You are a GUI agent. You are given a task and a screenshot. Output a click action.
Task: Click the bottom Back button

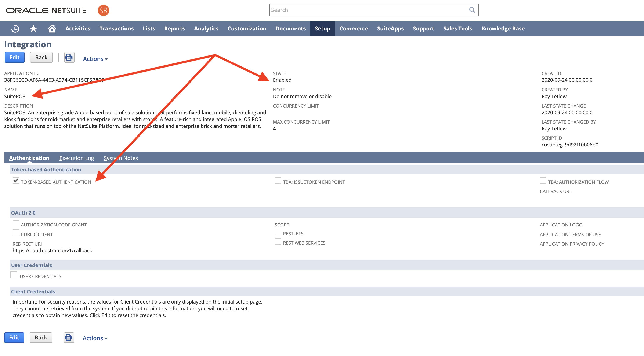[x=41, y=338]
